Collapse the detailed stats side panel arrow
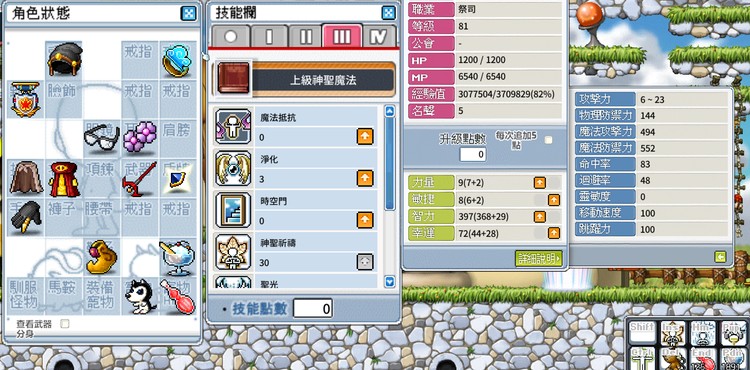 click(720, 257)
